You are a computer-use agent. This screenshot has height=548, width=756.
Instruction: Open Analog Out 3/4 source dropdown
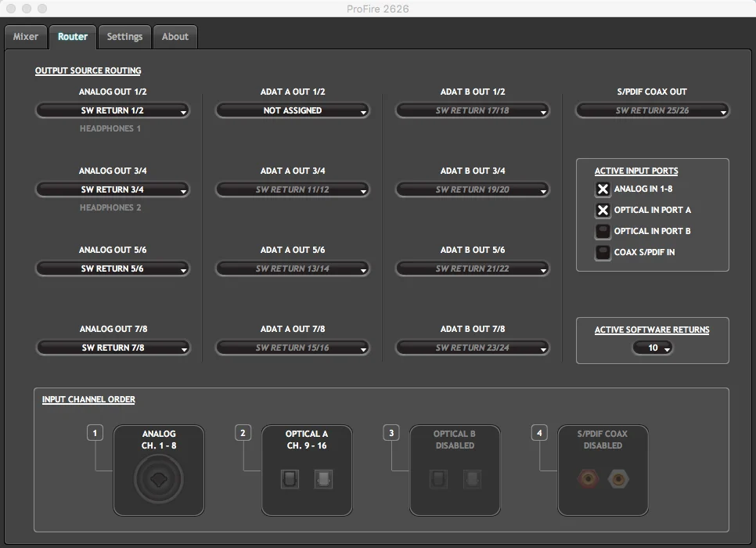[113, 189]
